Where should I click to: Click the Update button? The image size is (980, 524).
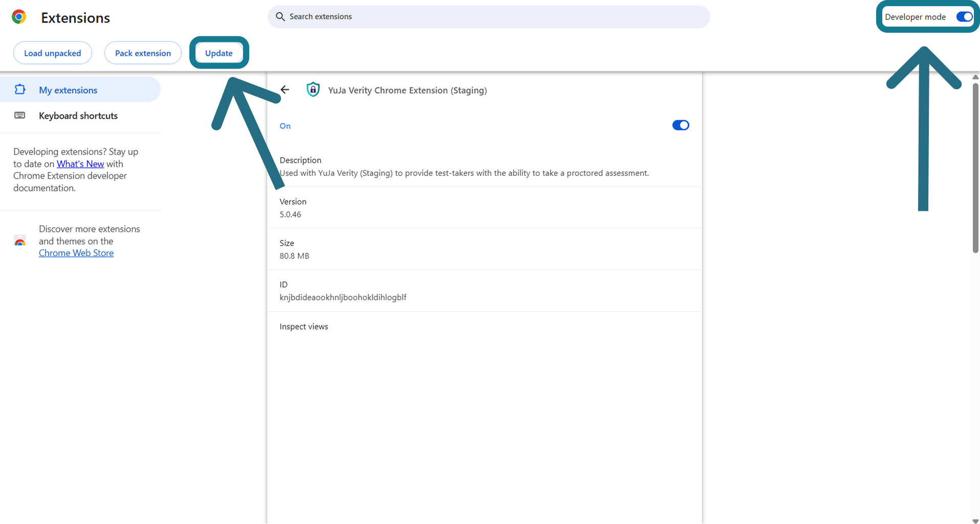pyautogui.click(x=219, y=53)
